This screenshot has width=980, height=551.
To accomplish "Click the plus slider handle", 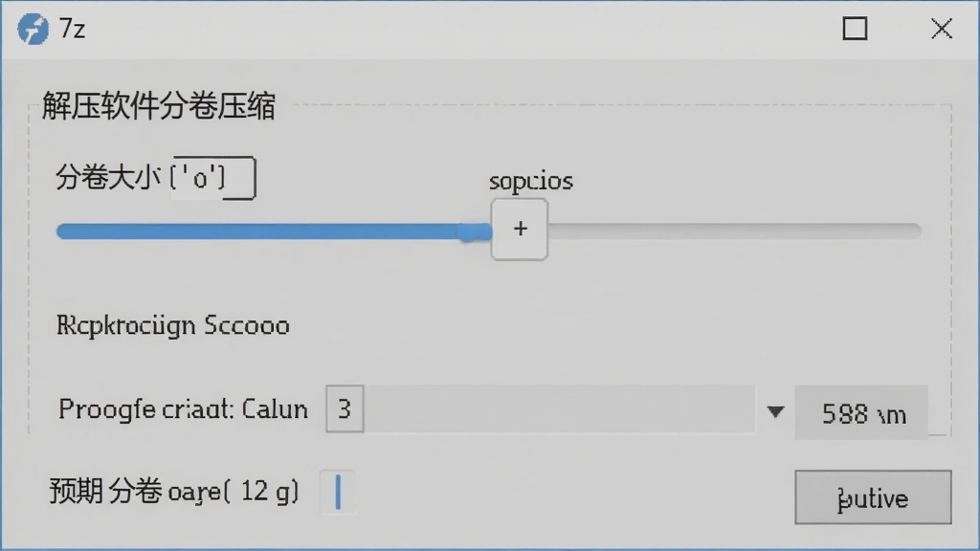I will 520,230.
